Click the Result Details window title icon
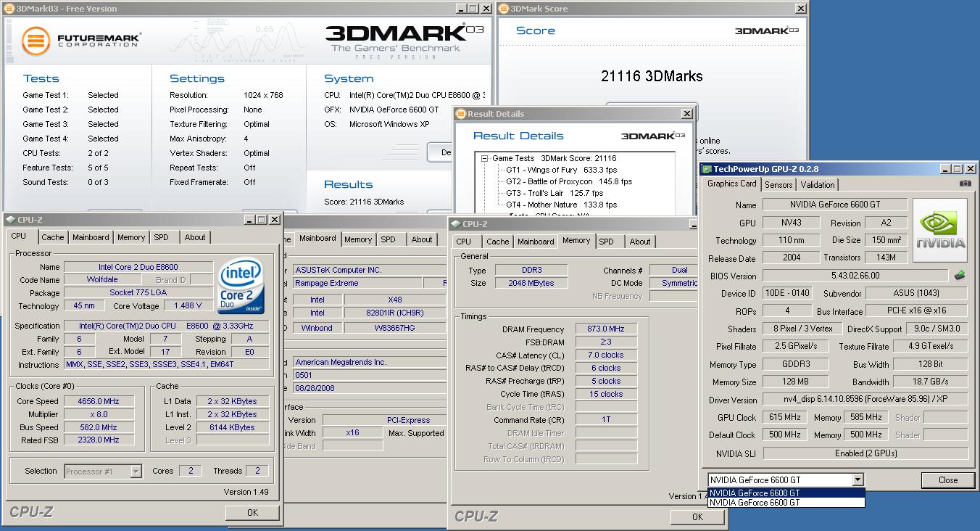 tap(461, 114)
